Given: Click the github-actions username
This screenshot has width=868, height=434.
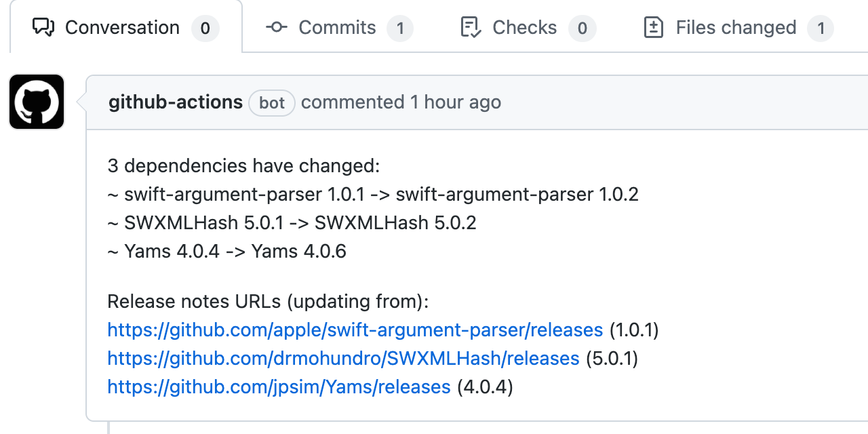Looking at the screenshot, I should [x=175, y=102].
